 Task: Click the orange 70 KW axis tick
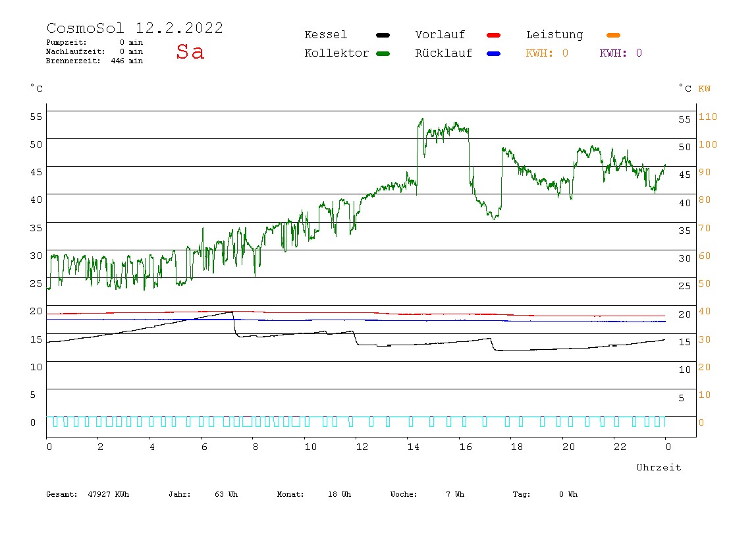[x=705, y=228]
